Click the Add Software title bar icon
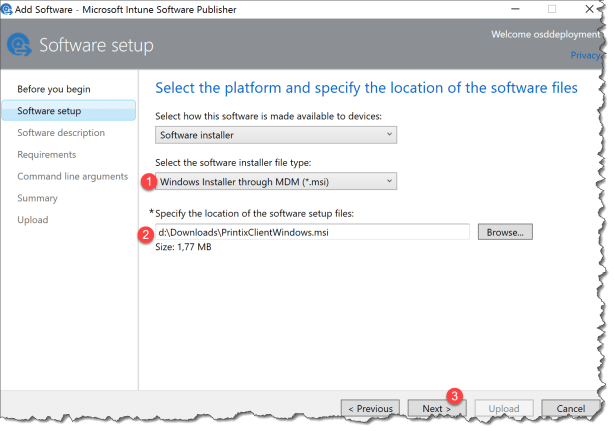 coord(10,8)
